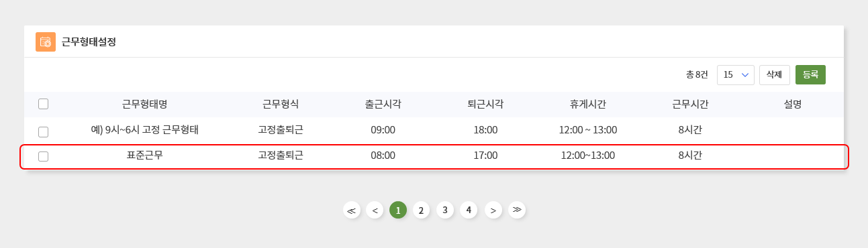Jump to last page with double-right arrow
Viewport: 868px width, 248px height.
pos(517,210)
